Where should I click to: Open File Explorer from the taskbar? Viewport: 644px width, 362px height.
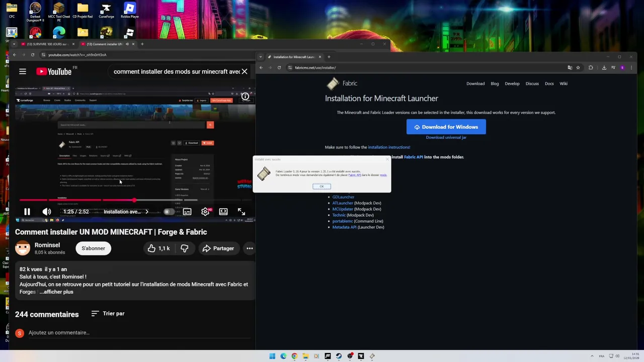[x=305, y=356]
